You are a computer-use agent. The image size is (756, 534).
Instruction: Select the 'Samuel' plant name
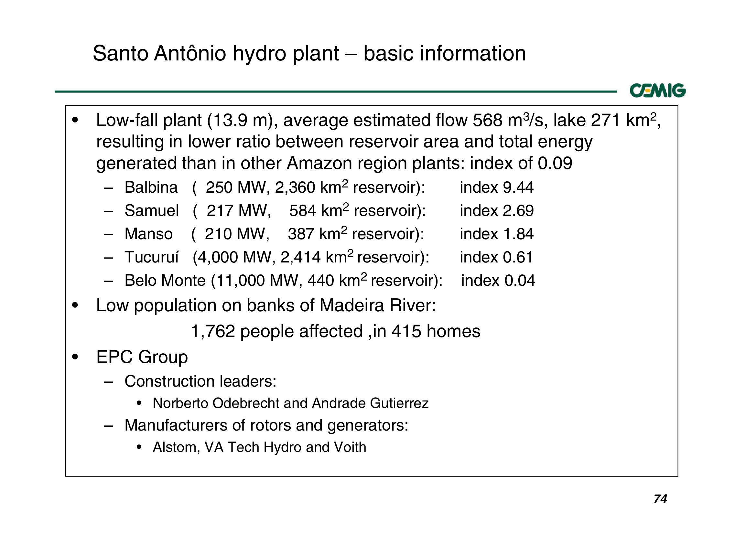point(152,211)
